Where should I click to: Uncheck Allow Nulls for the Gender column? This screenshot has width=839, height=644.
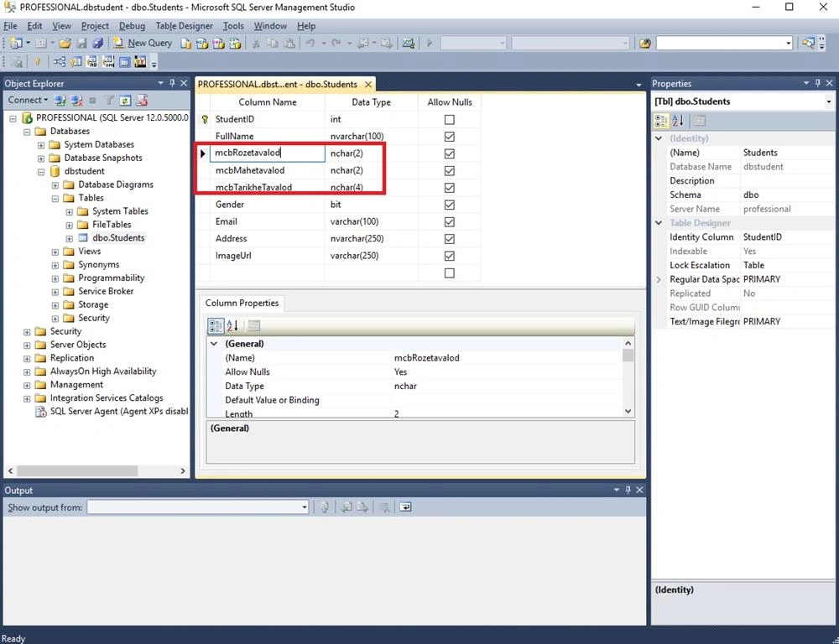pyautogui.click(x=450, y=205)
